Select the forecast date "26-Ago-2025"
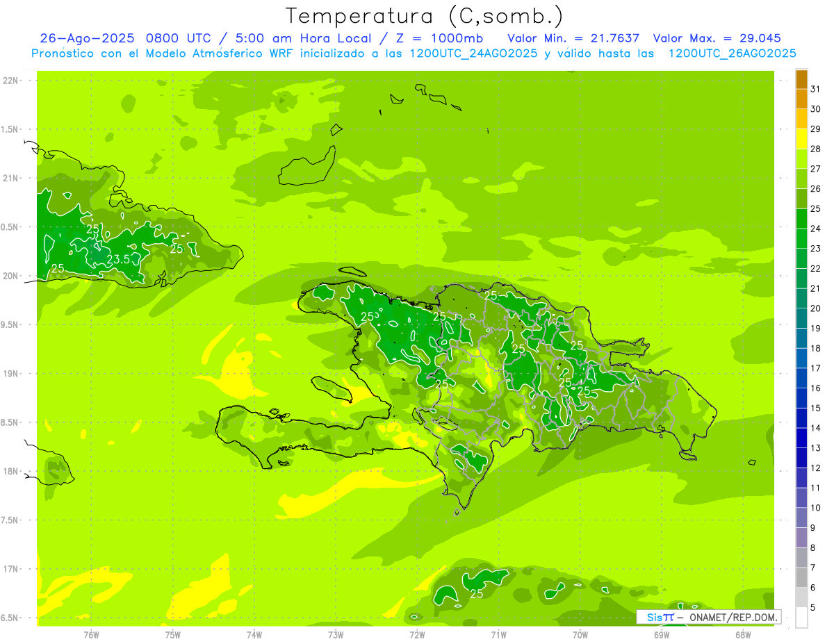 [87, 38]
